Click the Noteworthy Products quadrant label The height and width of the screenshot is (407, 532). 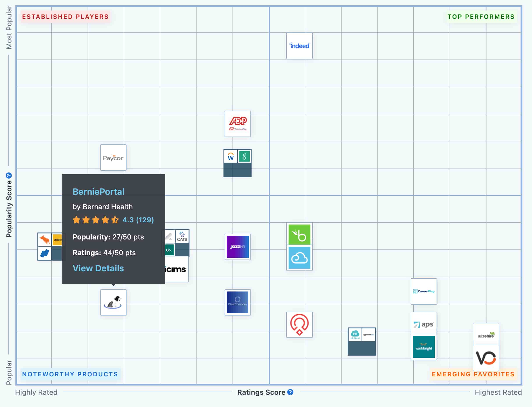coord(70,374)
